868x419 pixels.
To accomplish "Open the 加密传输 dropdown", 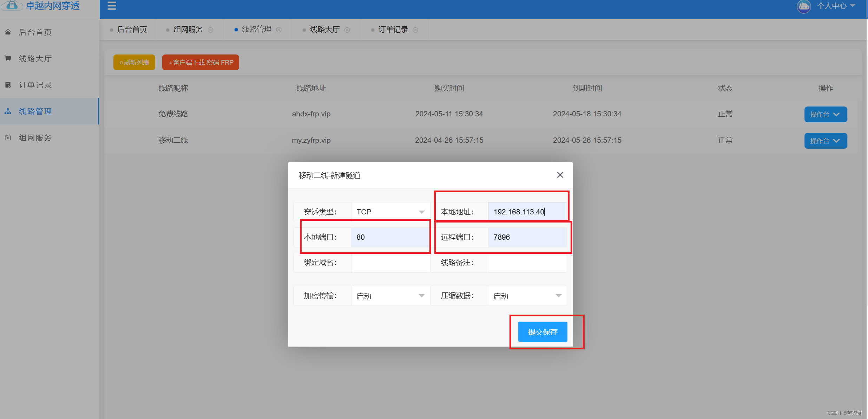I will 390,296.
